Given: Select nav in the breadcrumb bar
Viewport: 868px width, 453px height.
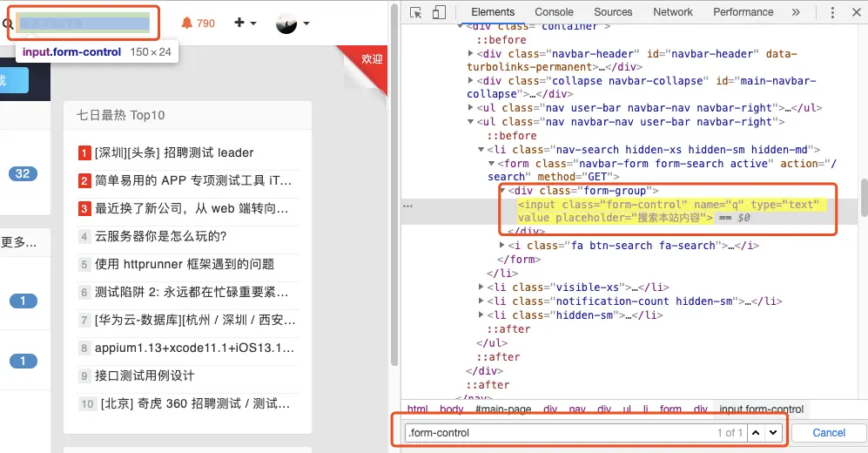Looking at the screenshot, I should pyautogui.click(x=577, y=409).
